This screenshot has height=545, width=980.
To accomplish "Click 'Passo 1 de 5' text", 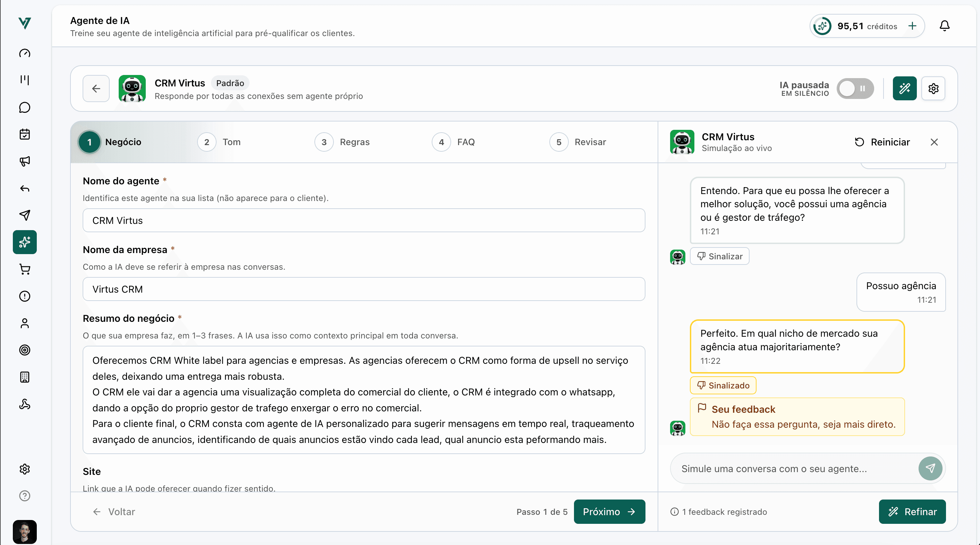I will point(542,512).
